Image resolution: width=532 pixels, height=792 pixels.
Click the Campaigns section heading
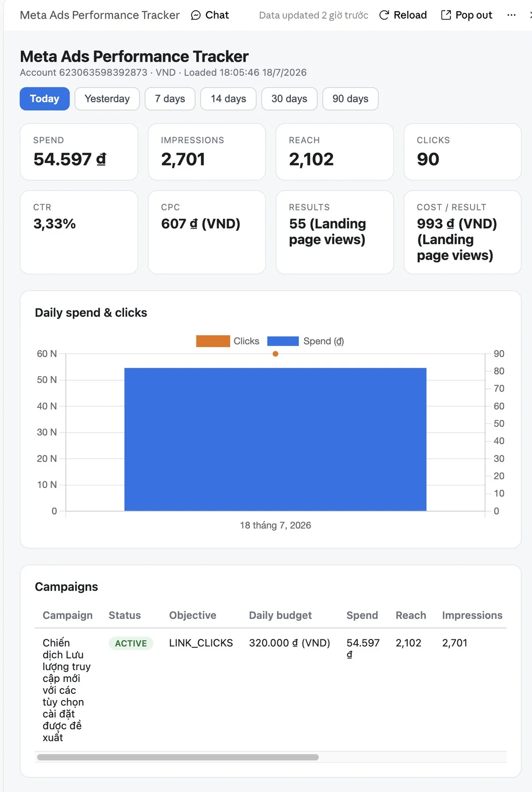click(66, 587)
